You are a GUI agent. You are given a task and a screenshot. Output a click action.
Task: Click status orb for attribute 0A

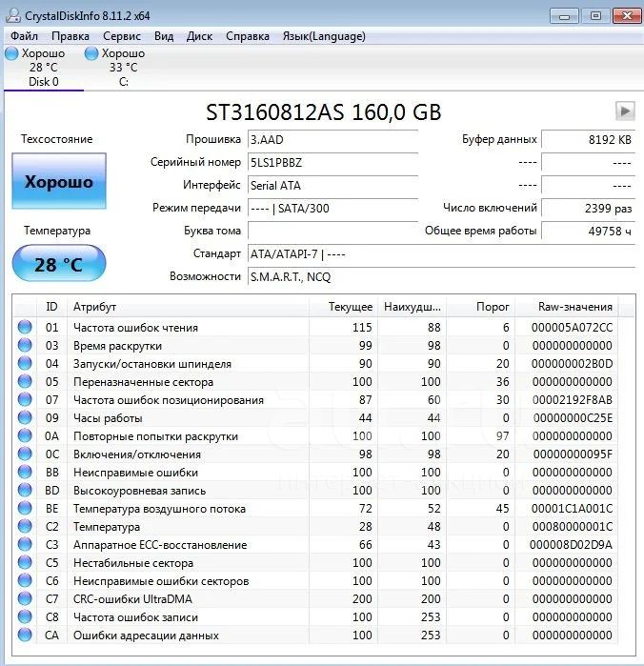click(25, 435)
